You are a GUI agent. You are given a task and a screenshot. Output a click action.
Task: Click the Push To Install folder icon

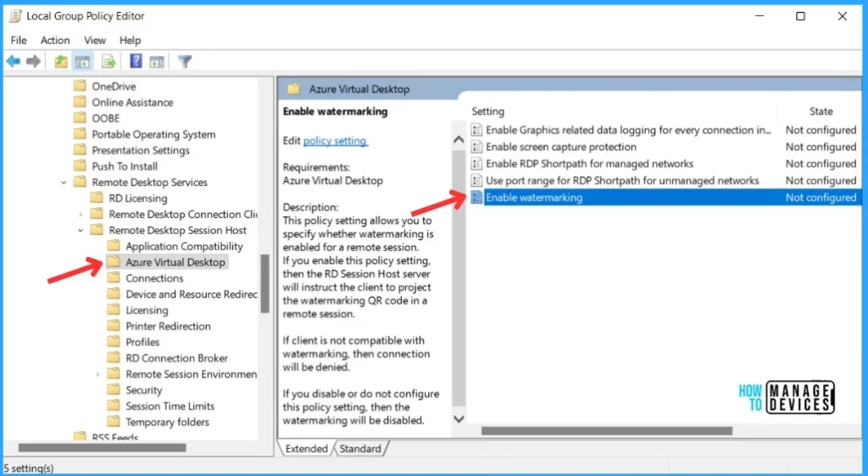(80, 165)
